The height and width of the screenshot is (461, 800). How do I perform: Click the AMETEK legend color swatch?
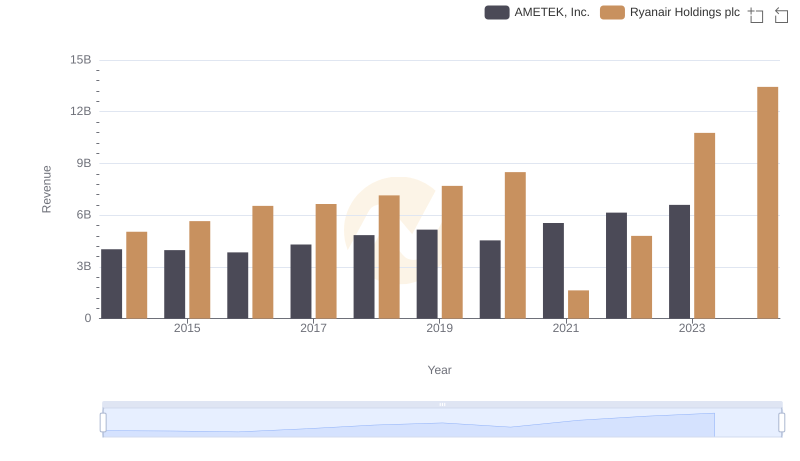point(497,12)
